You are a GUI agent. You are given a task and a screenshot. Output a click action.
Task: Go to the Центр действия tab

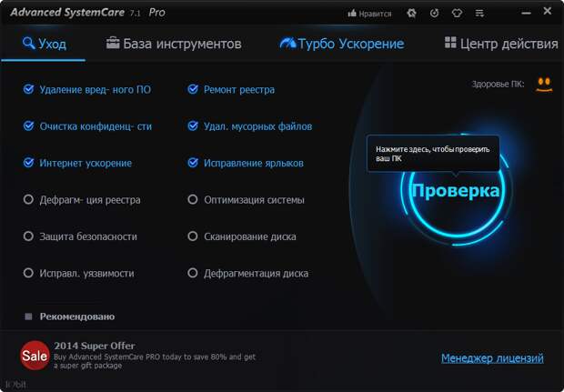502,44
